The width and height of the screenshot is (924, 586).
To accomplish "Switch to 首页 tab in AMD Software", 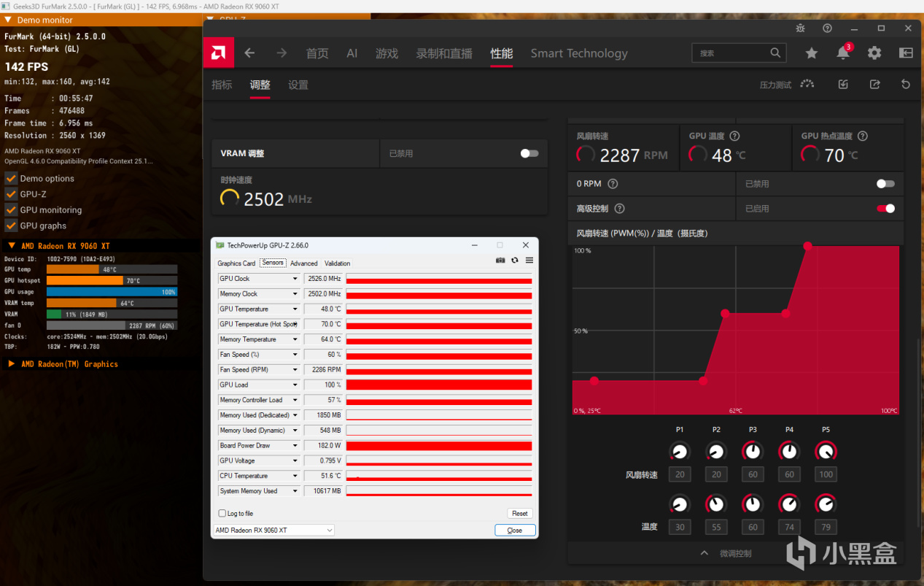I will [x=317, y=53].
